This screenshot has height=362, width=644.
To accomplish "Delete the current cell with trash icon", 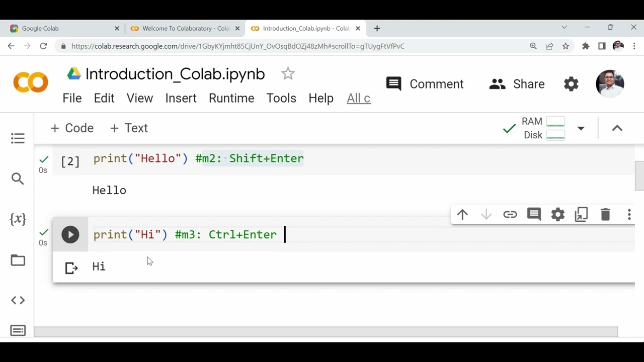I will coord(605,215).
